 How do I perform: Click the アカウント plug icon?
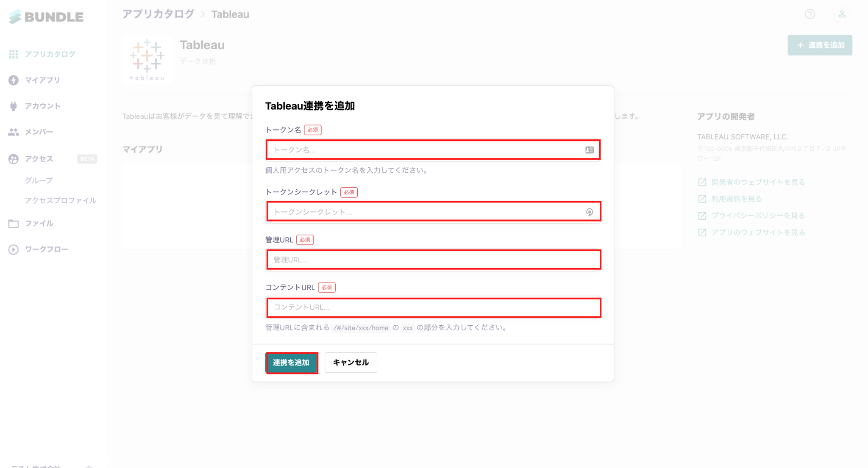(14, 106)
